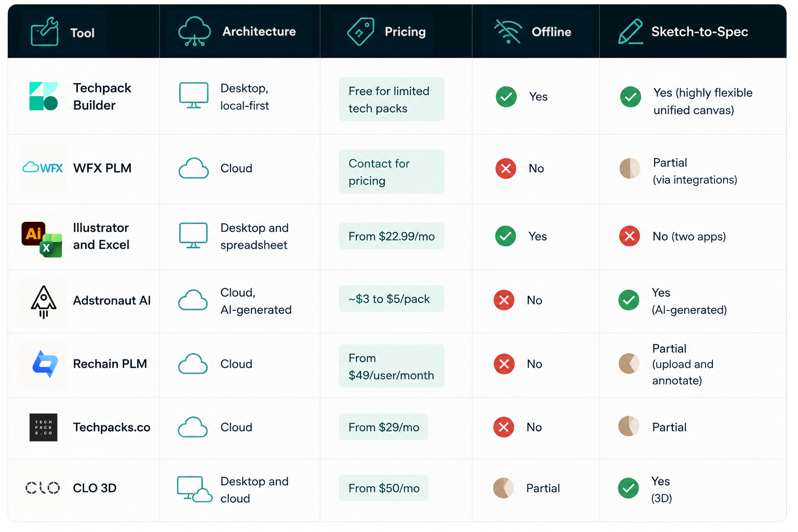Click the 'Partial (via integrations)' text
The width and height of the screenshot is (798, 532).
tap(695, 171)
